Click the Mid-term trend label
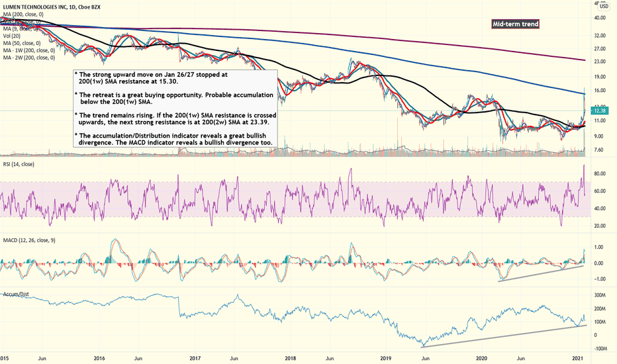 515,24
